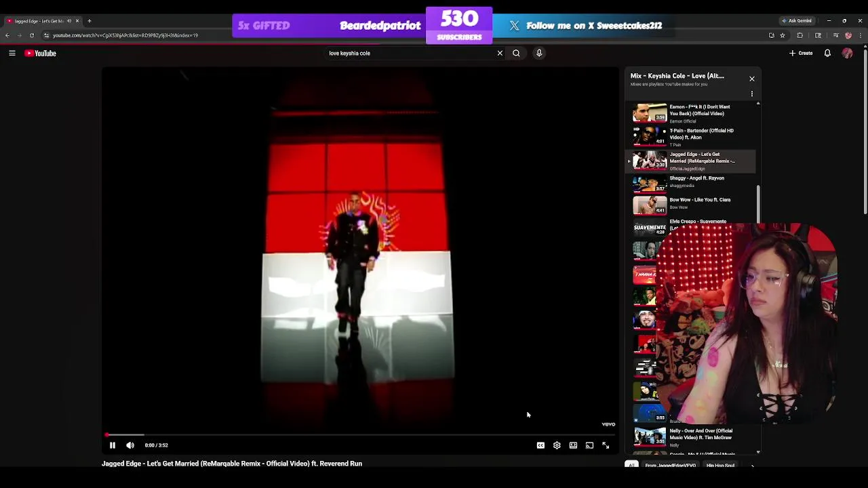Go back in the browser
The height and width of the screenshot is (488, 868).
[x=7, y=35]
